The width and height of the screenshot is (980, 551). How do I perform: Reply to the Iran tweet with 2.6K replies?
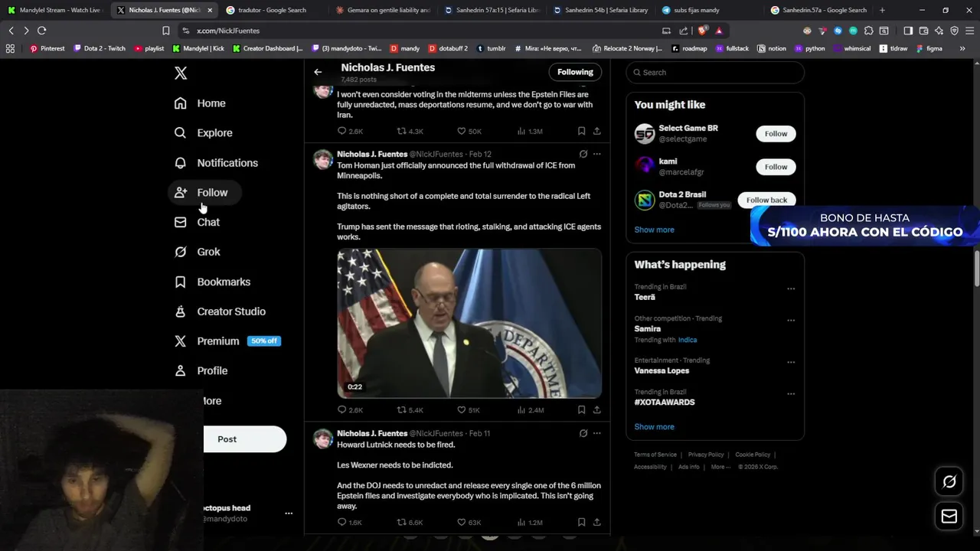tap(342, 132)
